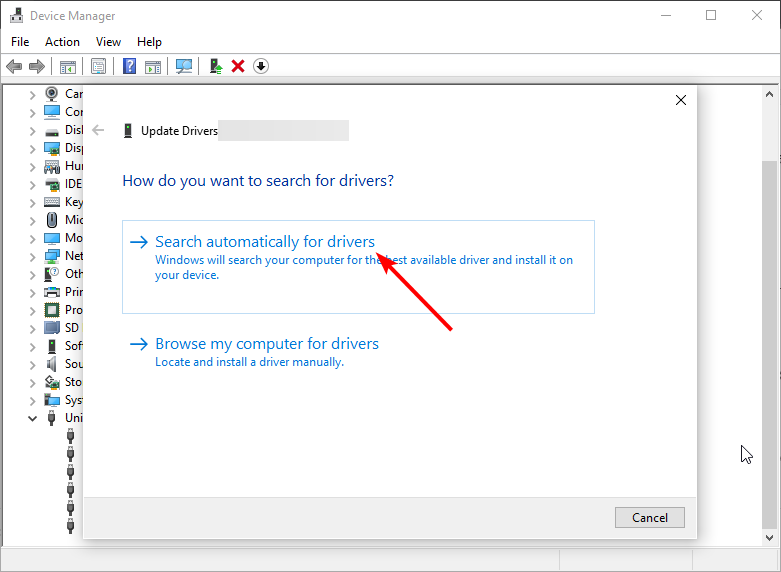781x572 pixels.
Task: Expand the Cameras tree node chevron
Action: (x=32, y=95)
